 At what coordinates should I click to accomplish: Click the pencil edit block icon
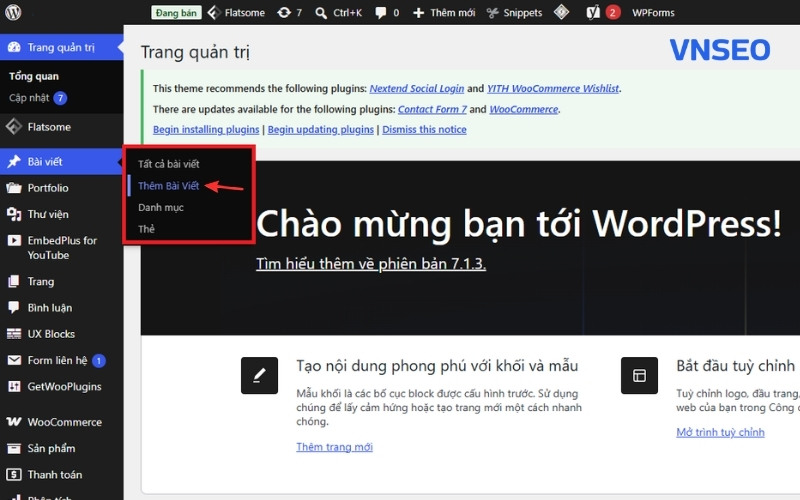(259, 376)
